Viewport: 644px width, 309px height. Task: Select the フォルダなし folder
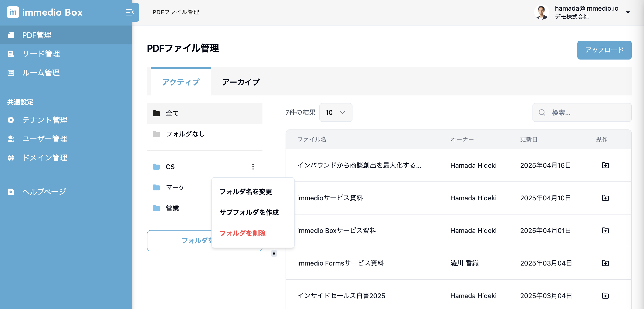tap(185, 134)
